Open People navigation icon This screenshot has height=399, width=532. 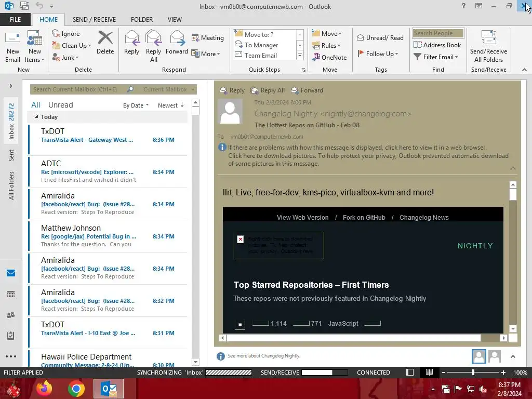[x=11, y=315]
